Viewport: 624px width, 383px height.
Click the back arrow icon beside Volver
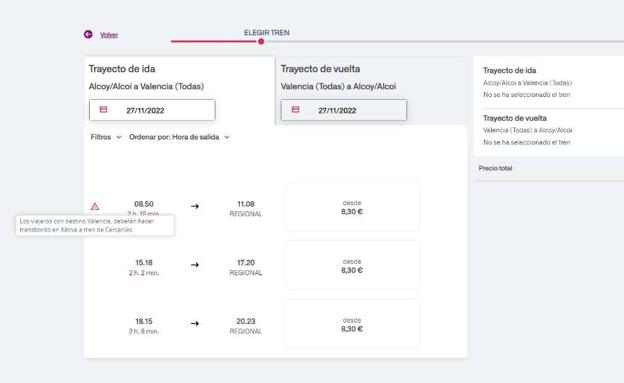88,34
